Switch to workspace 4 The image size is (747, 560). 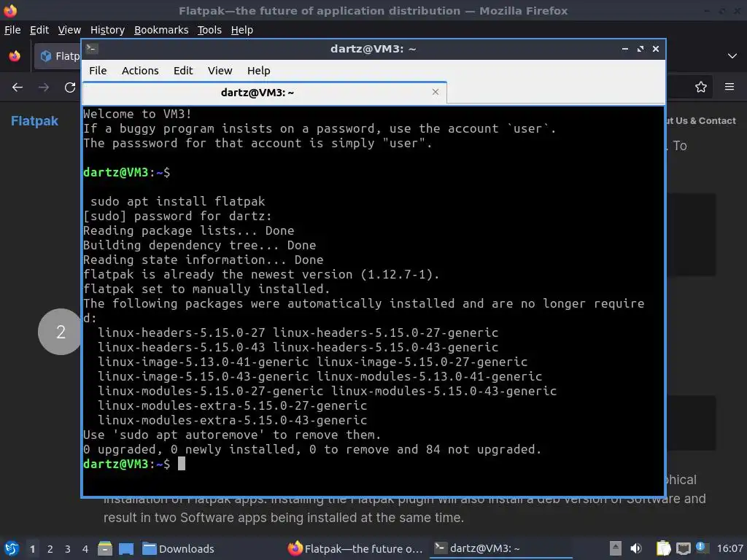[x=85, y=549]
